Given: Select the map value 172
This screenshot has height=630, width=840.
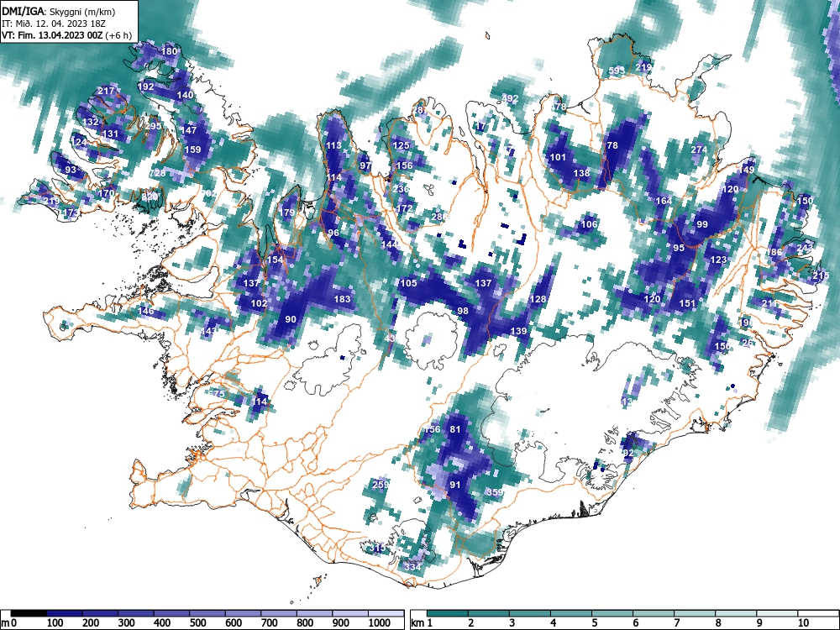Looking at the screenshot, I should tap(405, 208).
